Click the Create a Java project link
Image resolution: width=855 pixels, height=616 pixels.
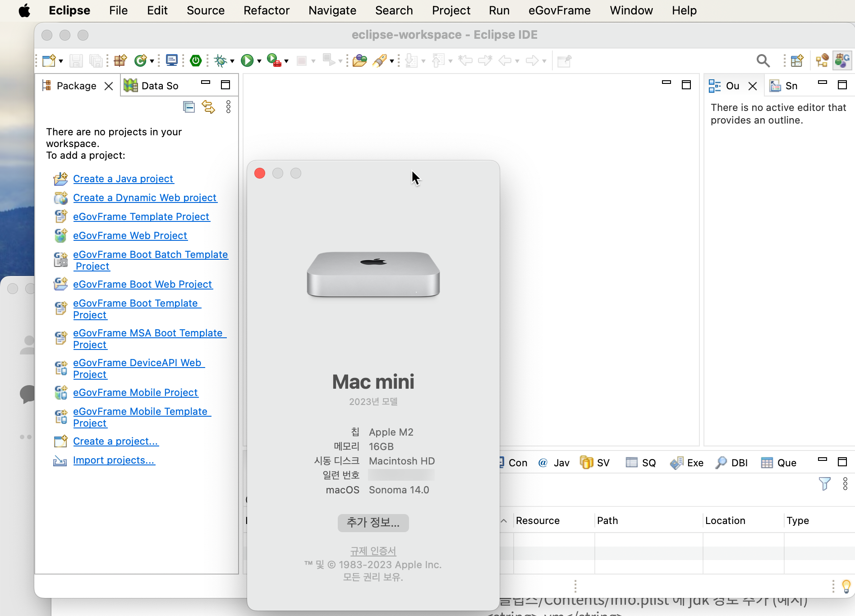tap(124, 179)
